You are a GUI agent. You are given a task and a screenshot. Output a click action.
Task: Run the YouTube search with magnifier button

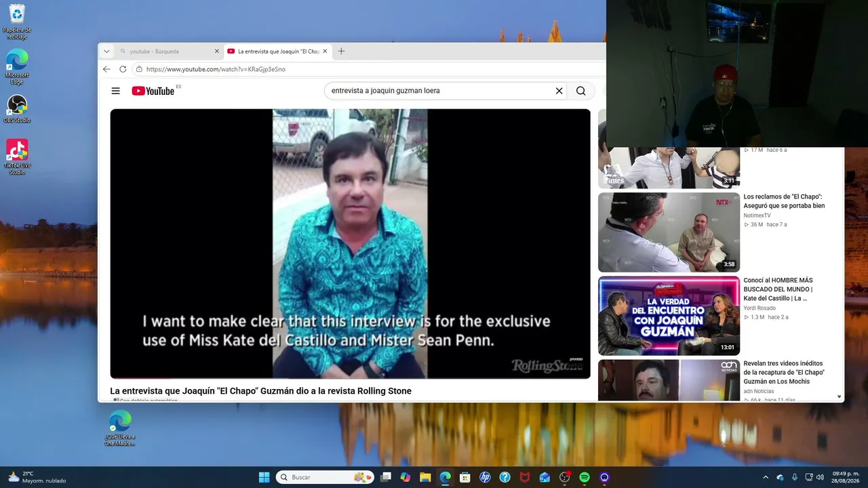[x=581, y=91]
